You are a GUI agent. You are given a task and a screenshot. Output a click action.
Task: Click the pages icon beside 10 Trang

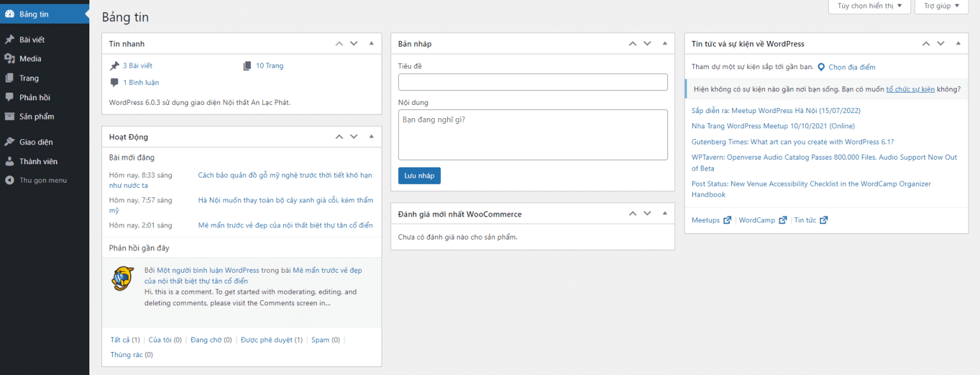[248, 66]
